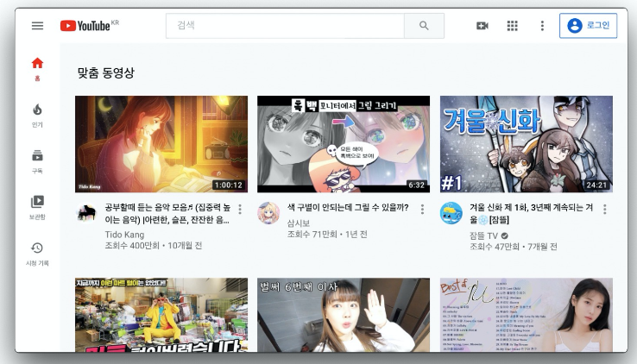The image size is (637, 364).
Task: Click the 6:32 duration badge
Action: click(416, 185)
